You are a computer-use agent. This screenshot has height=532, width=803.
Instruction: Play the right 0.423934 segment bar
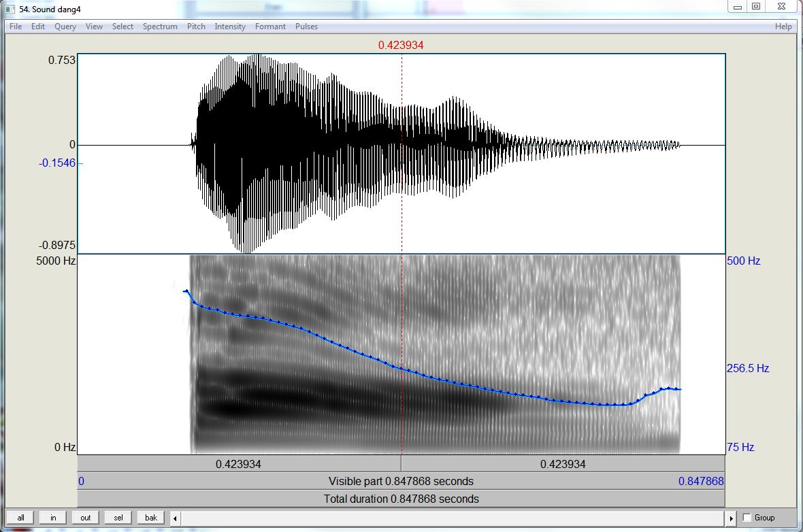click(x=563, y=464)
